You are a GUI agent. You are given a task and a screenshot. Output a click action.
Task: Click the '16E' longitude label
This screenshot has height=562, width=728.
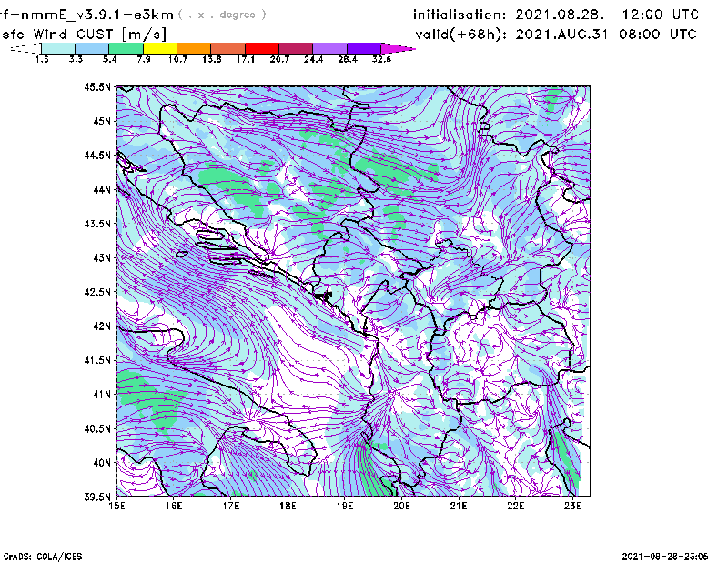[x=174, y=506]
